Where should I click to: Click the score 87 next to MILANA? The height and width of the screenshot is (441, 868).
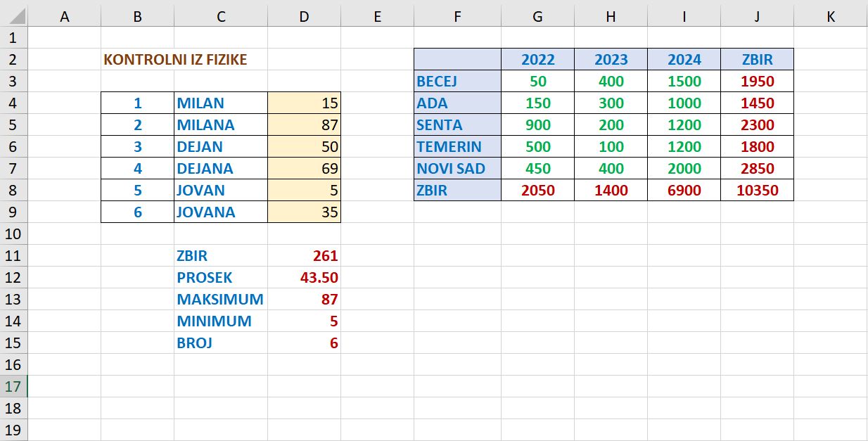coord(304,125)
